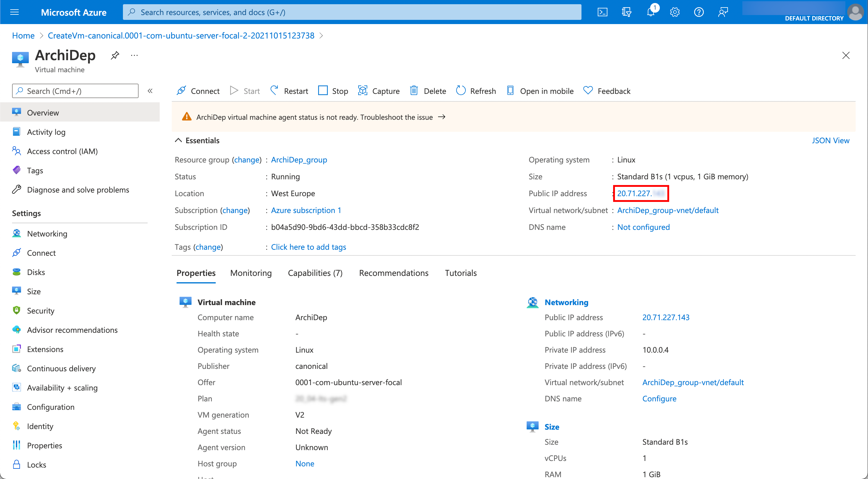Collapse the left sidebar
The image size is (868, 479).
pos(150,91)
